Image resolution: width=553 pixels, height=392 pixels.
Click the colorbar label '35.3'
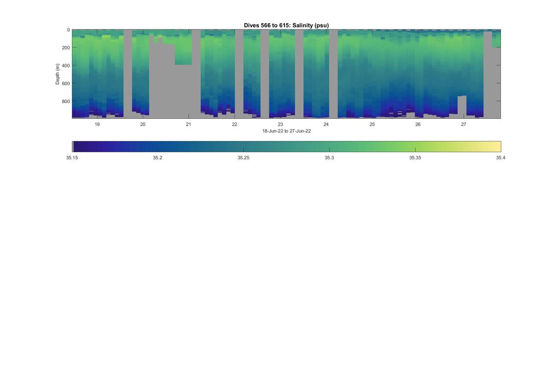click(x=329, y=158)
